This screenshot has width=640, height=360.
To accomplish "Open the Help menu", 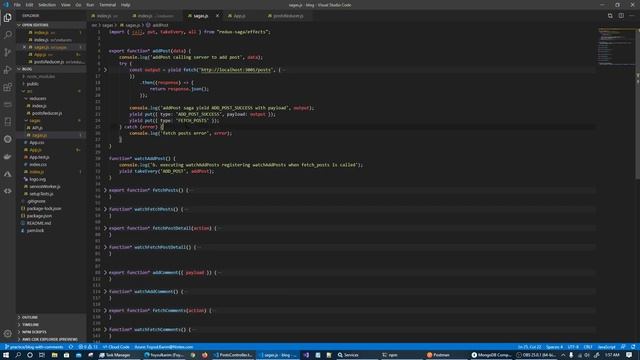I will (125, 5).
